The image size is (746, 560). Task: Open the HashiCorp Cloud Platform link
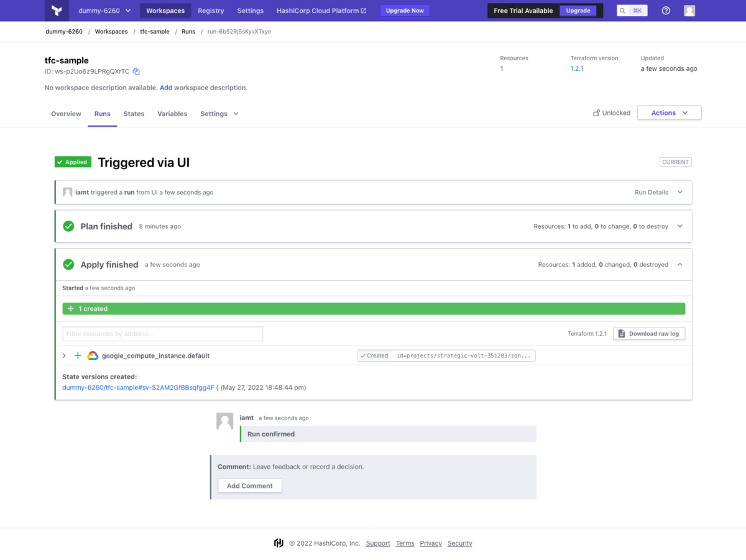(321, 11)
